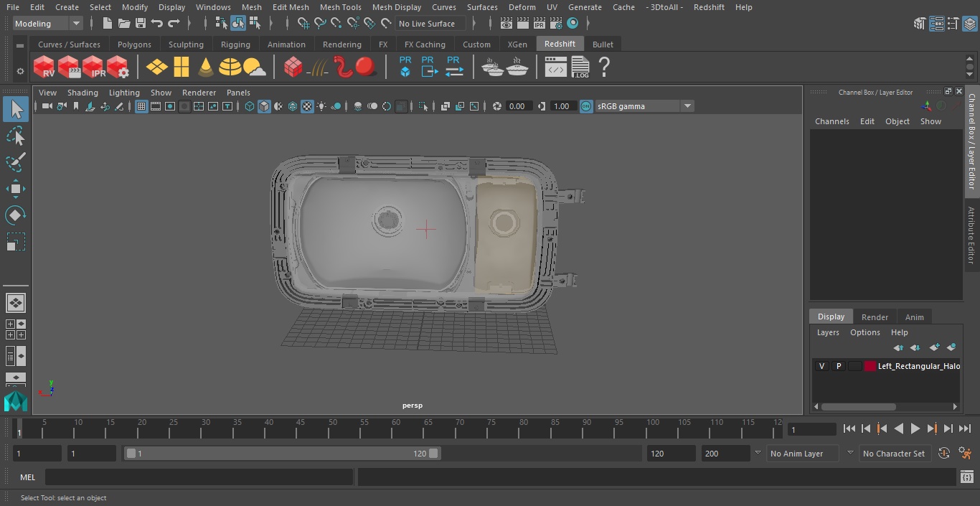Toggle auto keyframe running-man icon
The height and width of the screenshot is (506, 980).
[x=965, y=454]
